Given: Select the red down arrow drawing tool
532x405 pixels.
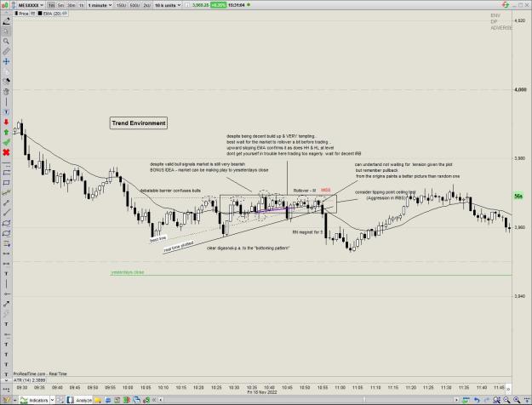Looking at the screenshot, I should coord(6,122).
